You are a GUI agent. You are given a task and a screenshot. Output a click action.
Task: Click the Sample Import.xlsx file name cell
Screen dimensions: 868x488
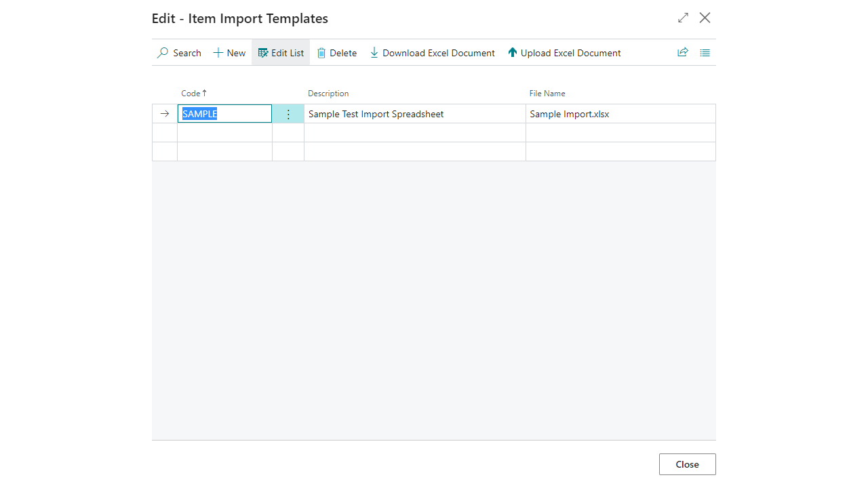620,114
